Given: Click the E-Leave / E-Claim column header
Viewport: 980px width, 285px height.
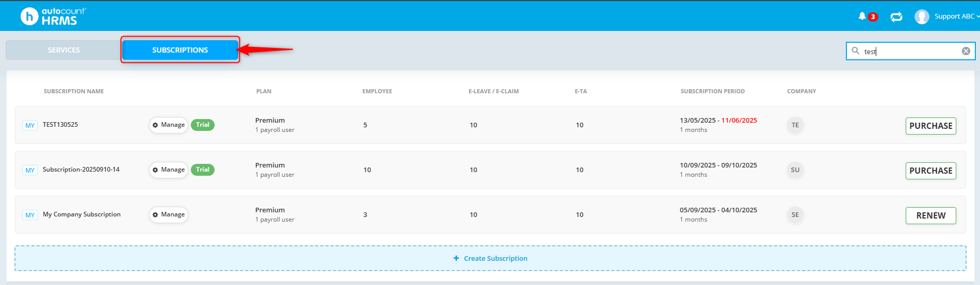Looking at the screenshot, I should click(x=494, y=91).
